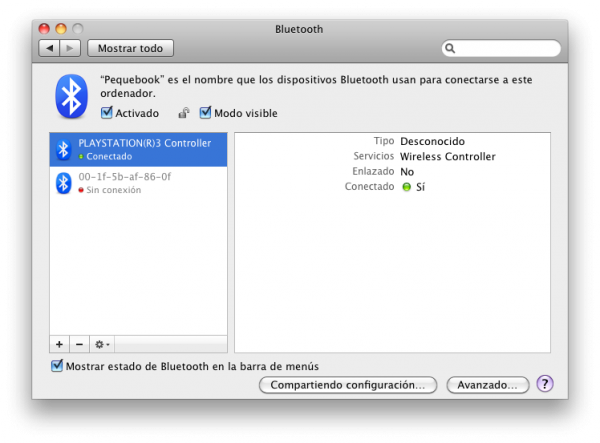Click the PLAYSTATION(R)3 Controller Bluetooth icon
The image size is (600, 443).
tap(64, 149)
